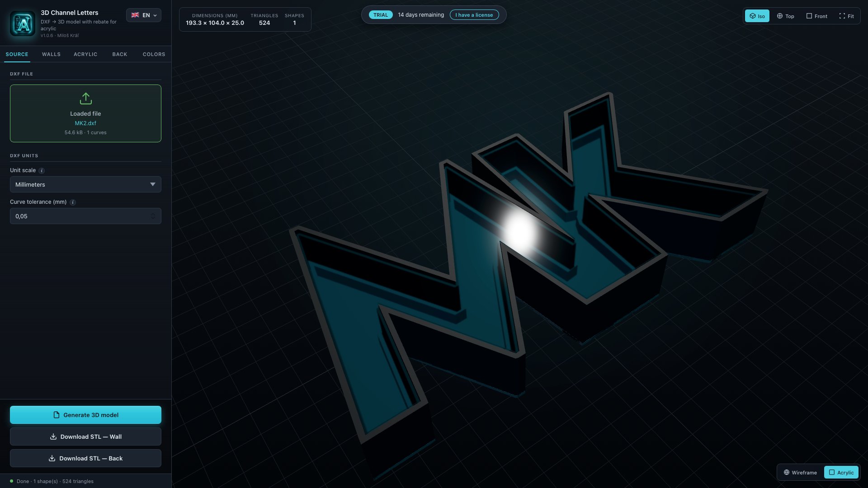Click the I have a license link
This screenshot has height=488, width=868.
(x=474, y=15)
